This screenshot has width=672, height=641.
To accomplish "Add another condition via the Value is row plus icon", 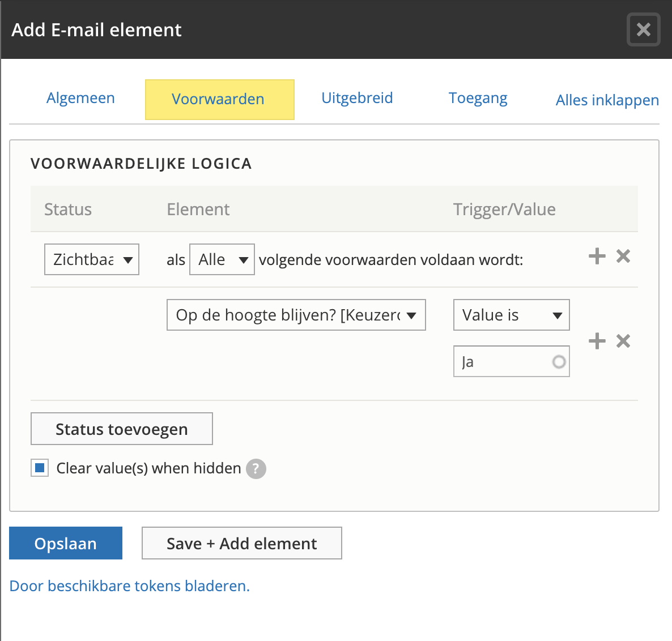I will 597,341.
